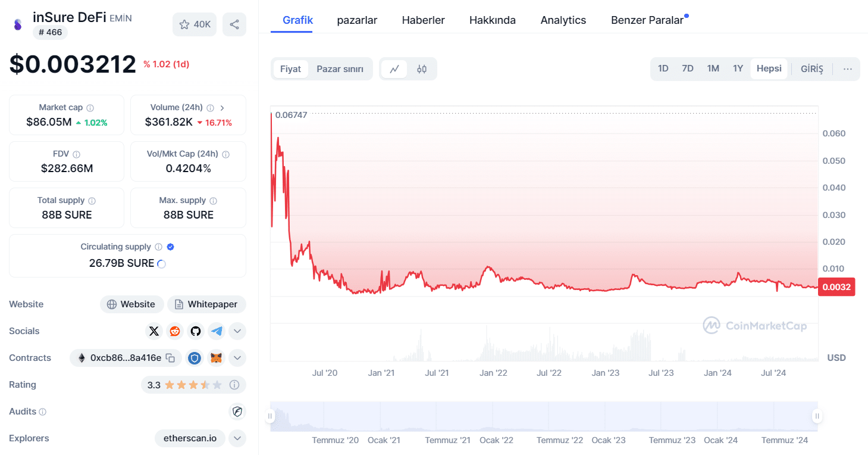
Task: Open chart more options ellipsis
Action: pos(848,69)
